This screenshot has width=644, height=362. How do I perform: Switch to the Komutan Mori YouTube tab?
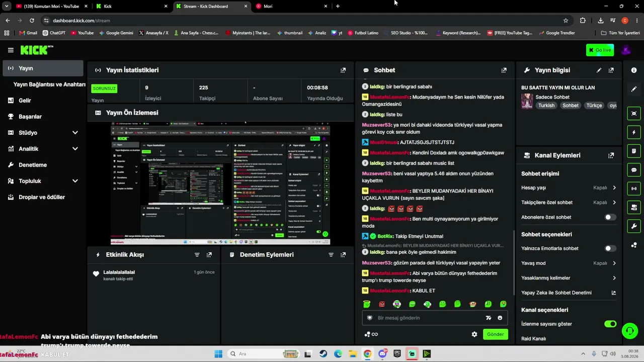[51, 7]
